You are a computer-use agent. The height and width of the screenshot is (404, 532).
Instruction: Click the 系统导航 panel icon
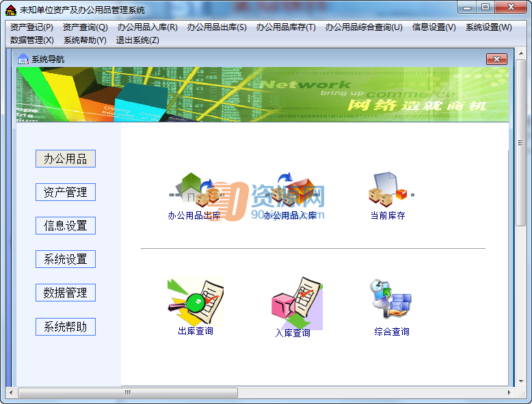(23, 59)
